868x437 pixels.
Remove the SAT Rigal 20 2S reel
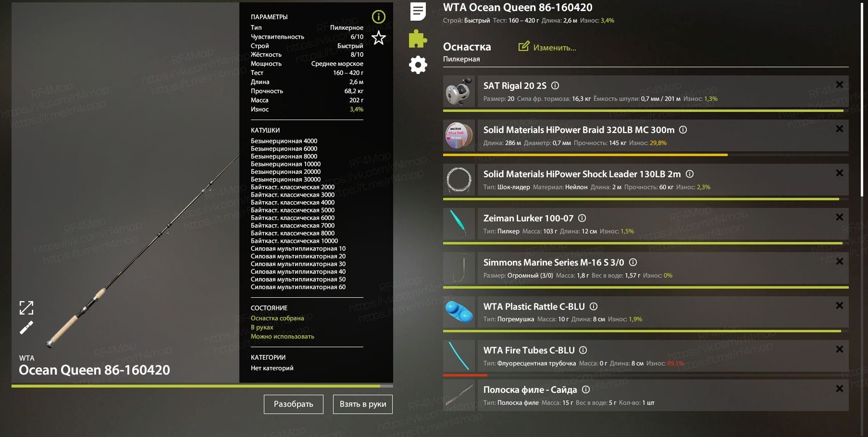(839, 85)
